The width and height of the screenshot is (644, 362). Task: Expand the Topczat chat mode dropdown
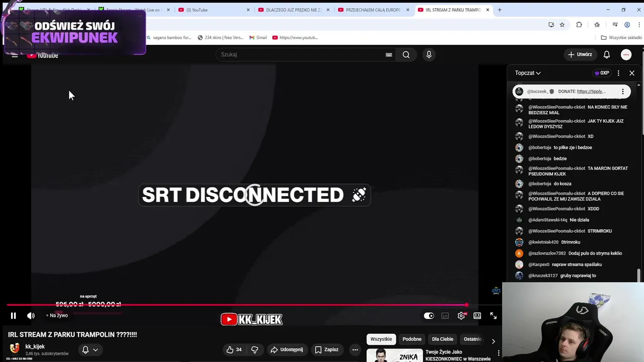[528, 73]
